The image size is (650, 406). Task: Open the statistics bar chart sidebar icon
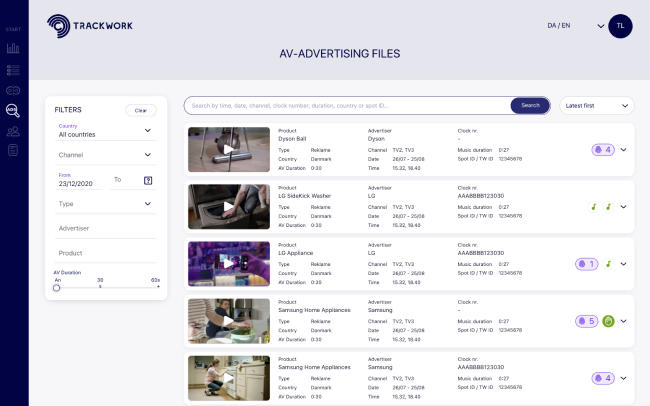(13, 48)
